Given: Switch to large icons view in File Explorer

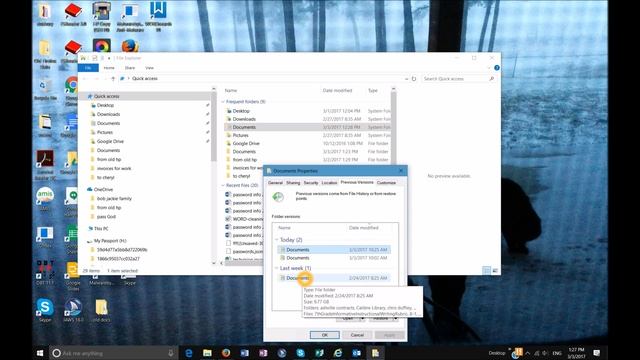Looking at the screenshot, I should (495, 270).
